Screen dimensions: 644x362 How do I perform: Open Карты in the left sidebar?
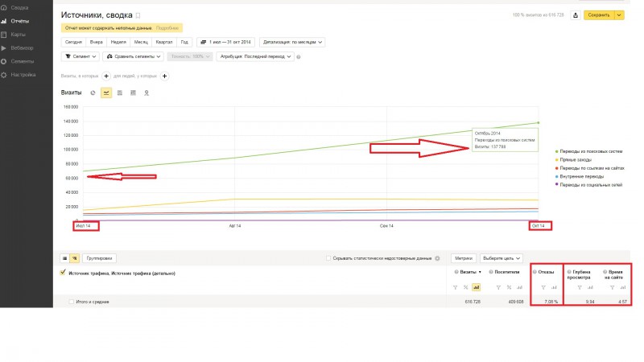point(18,35)
